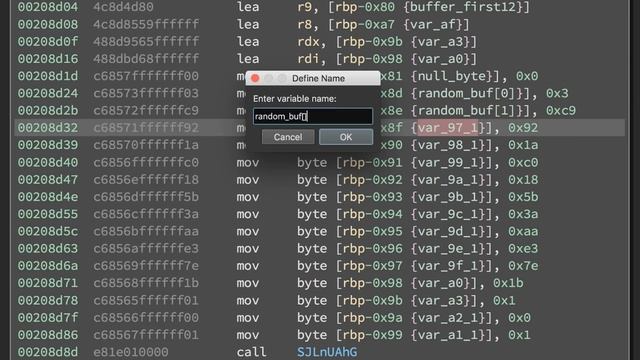Click address 00208d32
Viewport: 640px width, 360px height.
click(47, 128)
